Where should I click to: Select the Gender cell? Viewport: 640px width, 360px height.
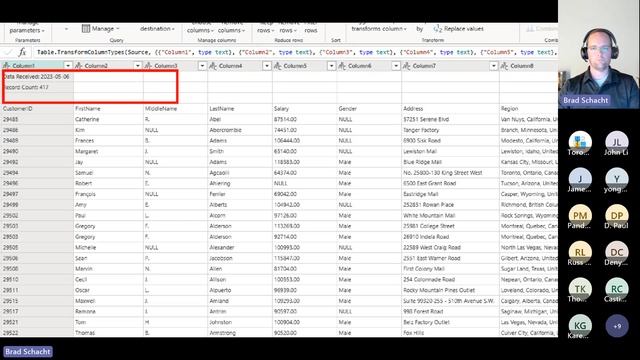coord(369,109)
